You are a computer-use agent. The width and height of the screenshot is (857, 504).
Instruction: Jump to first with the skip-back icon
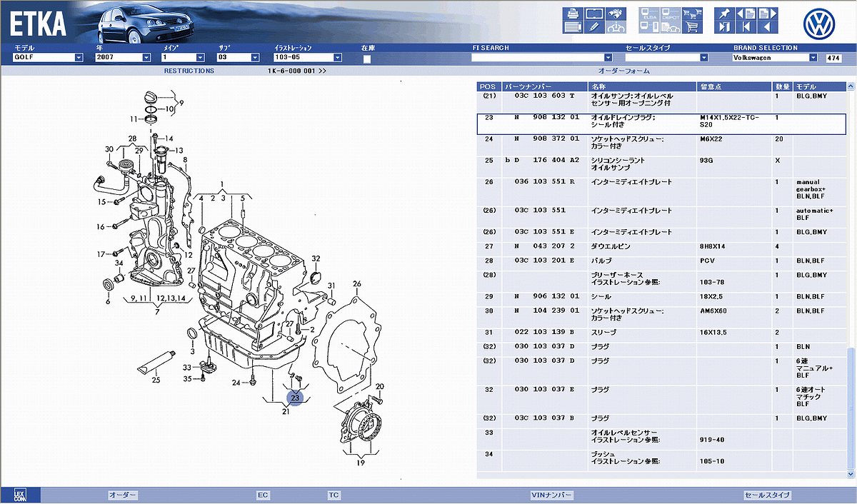click(x=745, y=27)
